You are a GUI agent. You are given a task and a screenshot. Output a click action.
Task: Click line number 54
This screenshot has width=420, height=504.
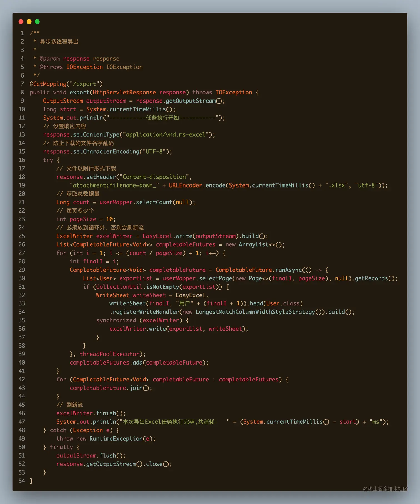[22, 481]
